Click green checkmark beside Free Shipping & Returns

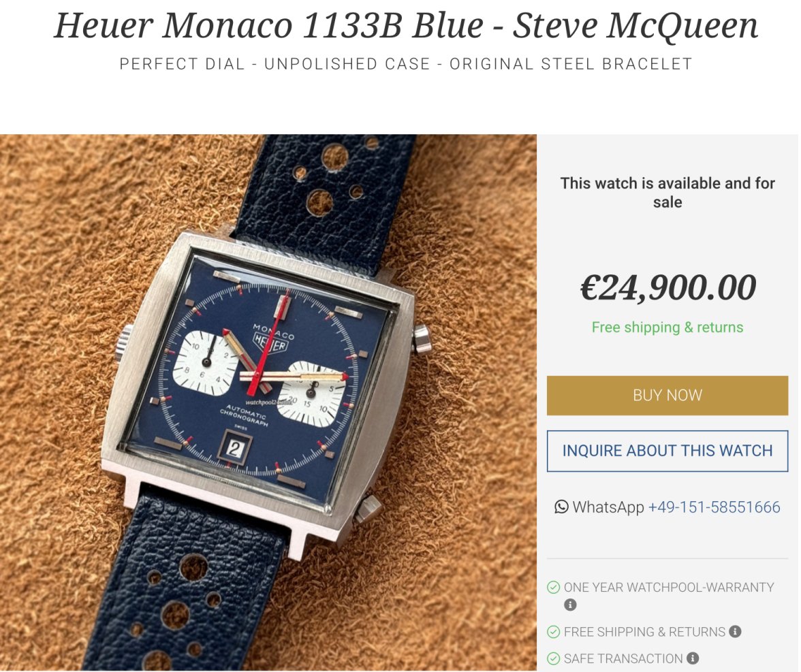(x=553, y=632)
